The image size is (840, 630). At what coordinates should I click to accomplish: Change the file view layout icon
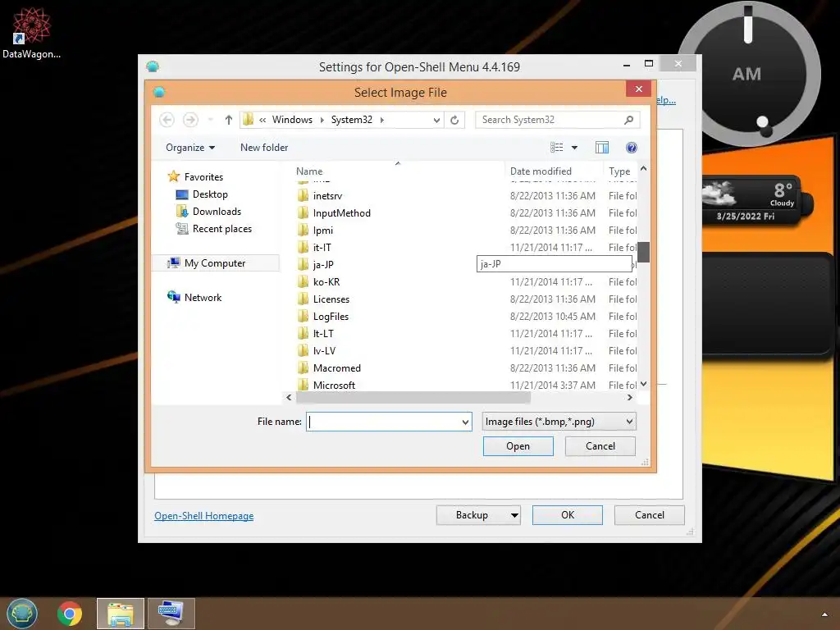click(557, 148)
